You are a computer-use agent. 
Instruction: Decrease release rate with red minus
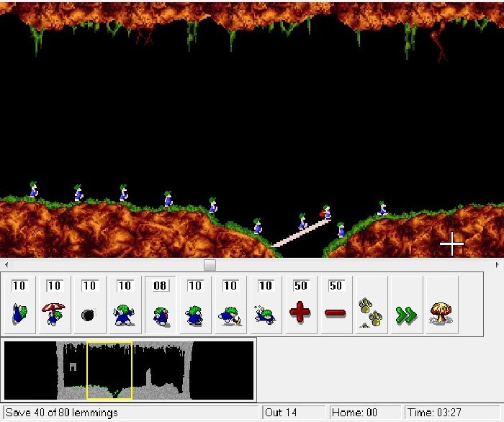point(336,305)
